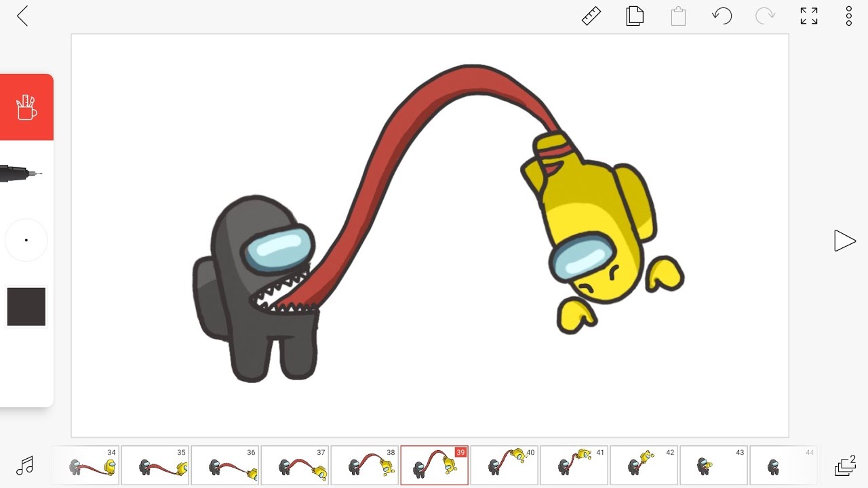Select frame 44 thumbnail
Image resolution: width=868 pixels, height=488 pixels.
[783, 465]
